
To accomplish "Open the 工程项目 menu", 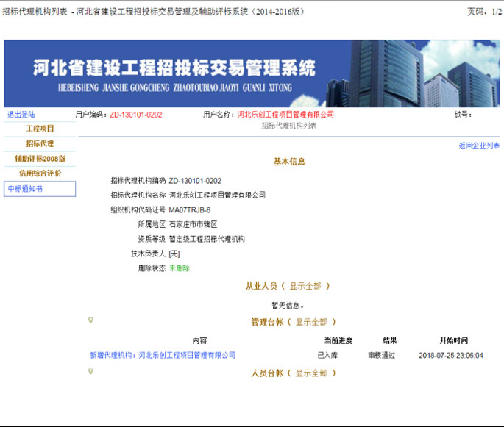I will click(x=40, y=129).
